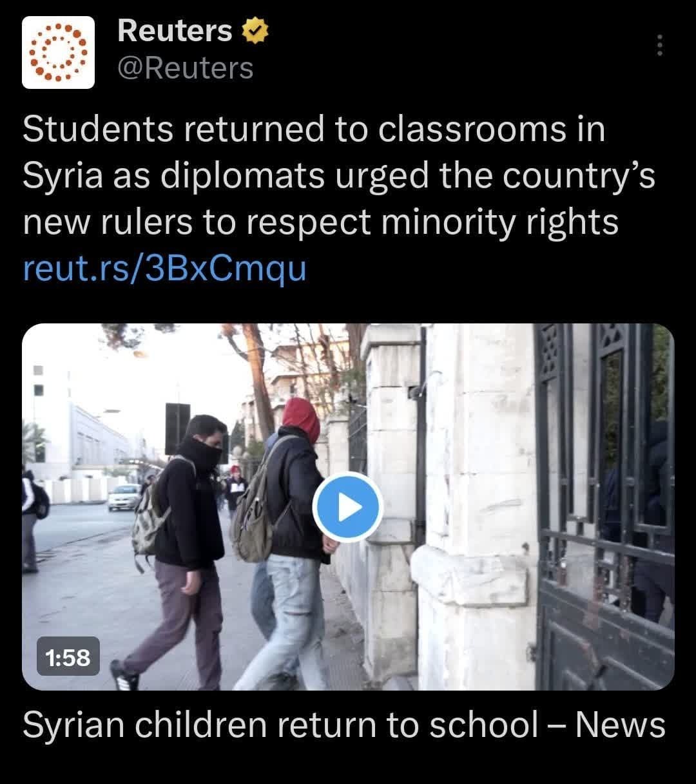Click the word 'News' in the video caption

621,725
